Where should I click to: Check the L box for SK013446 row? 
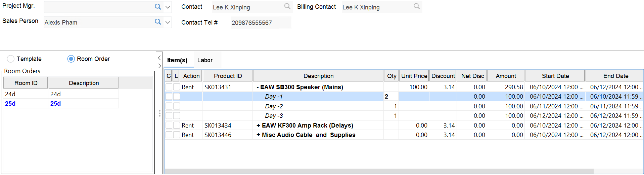click(x=176, y=135)
